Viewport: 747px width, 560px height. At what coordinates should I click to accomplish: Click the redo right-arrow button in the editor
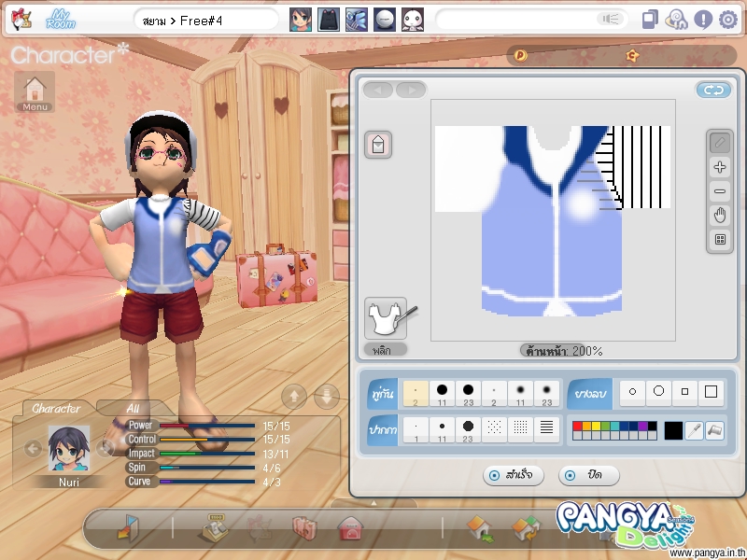coord(411,90)
